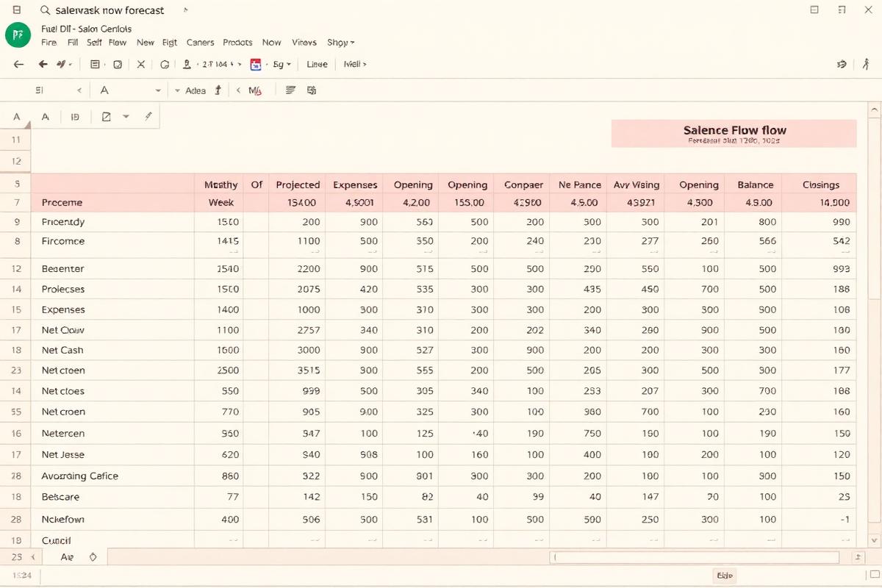This screenshot has width=882, height=588.
Task: Click the red Ma text color icon
Action: click(255, 91)
